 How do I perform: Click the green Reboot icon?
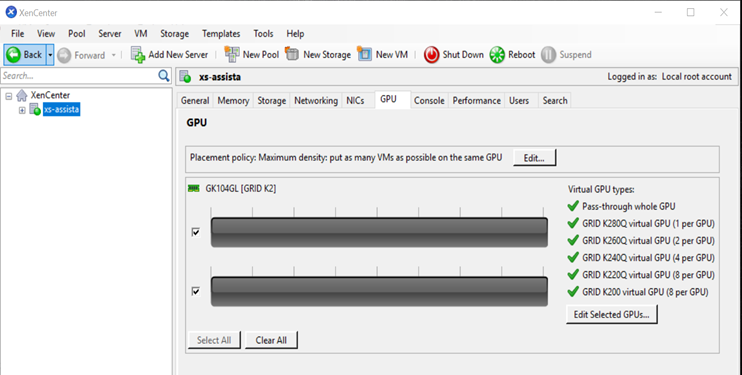coord(497,55)
